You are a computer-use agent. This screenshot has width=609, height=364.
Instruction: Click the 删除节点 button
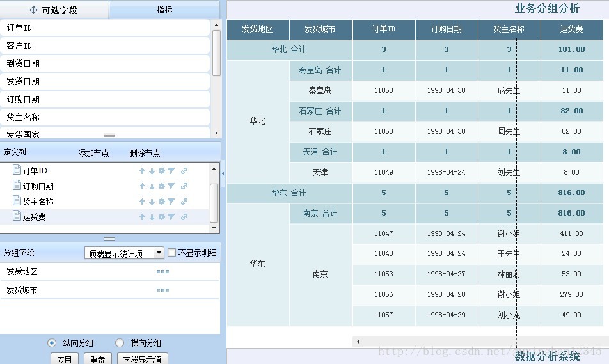point(145,153)
